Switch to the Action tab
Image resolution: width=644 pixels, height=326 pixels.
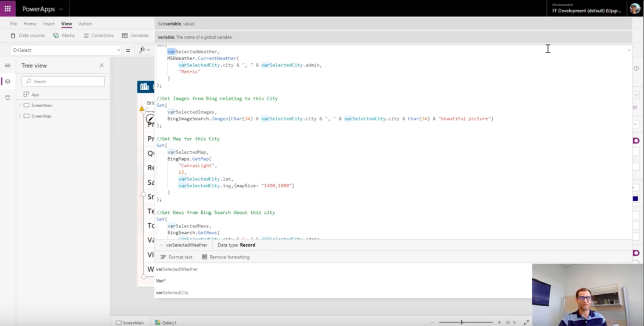[85, 24]
